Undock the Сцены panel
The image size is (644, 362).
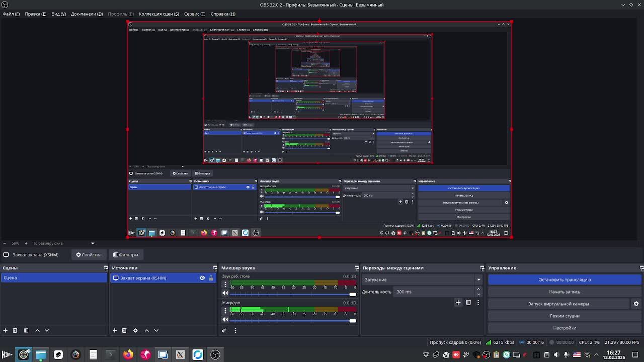click(106, 268)
